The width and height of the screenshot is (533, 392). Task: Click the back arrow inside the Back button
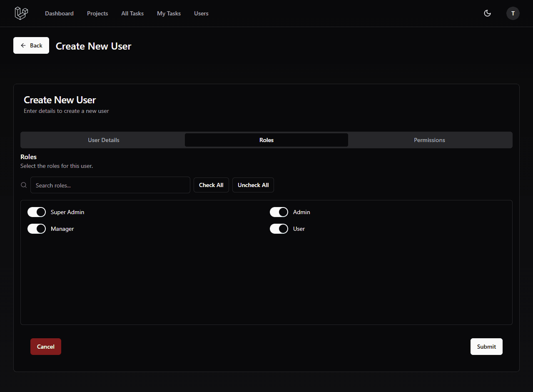[23, 45]
